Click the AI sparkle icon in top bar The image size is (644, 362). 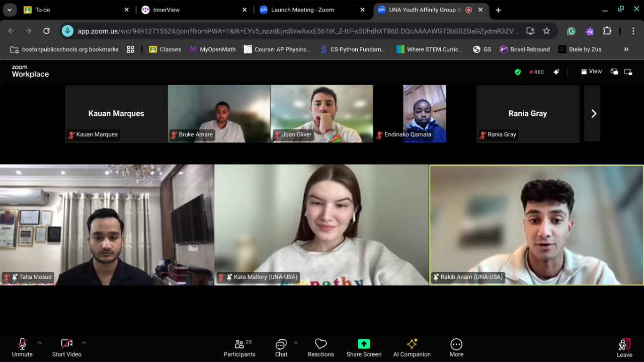click(x=556, y=72)
